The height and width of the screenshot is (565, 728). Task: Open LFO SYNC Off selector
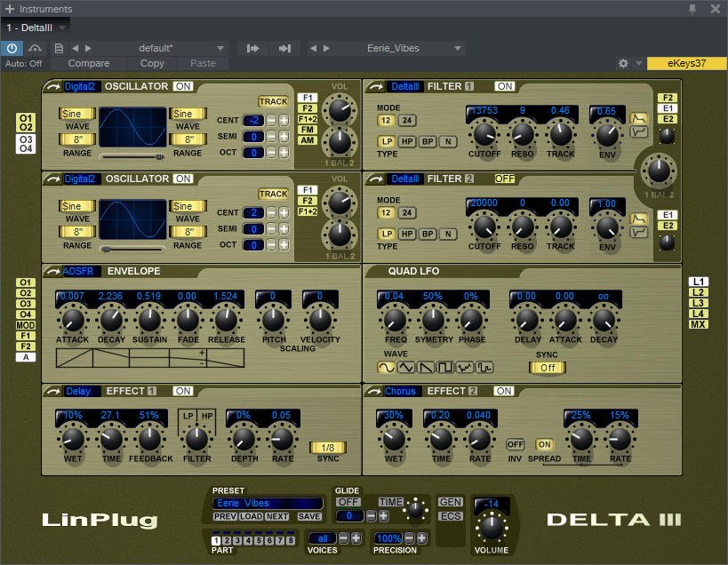[548, 368]
